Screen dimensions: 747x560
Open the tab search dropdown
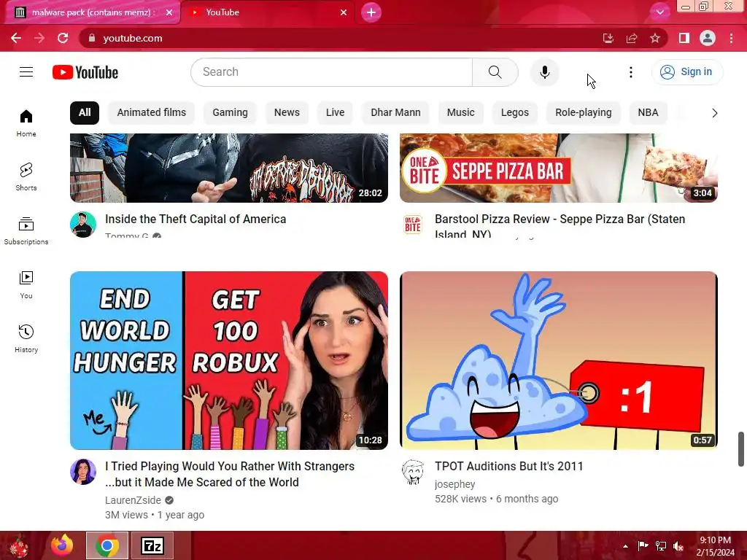tap(659, 12)
